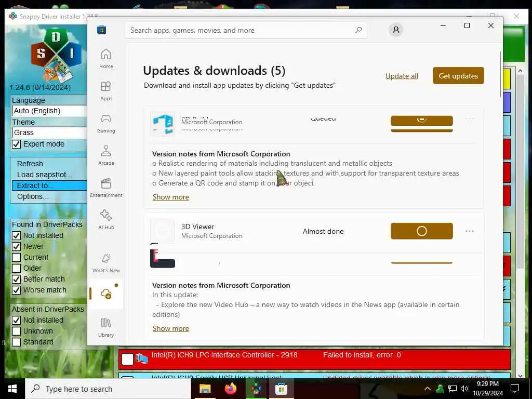
Task: Click Show more under Video Hub notes
Action: click(x=170, y=328)
